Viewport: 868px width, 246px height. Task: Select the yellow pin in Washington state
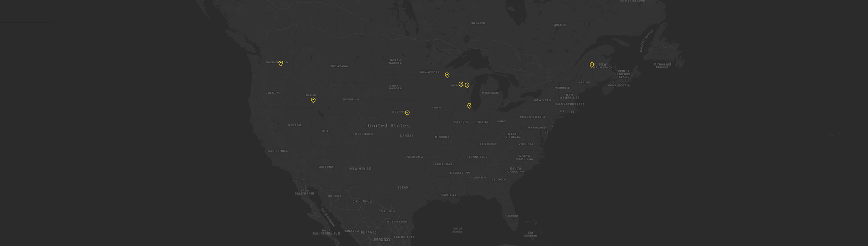pos(280,63)
